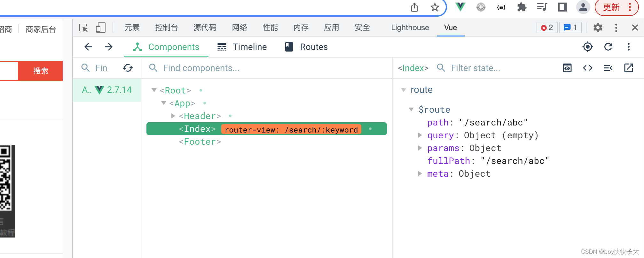Click the inspect DOM code brackets icon

(x=588, y=68)
